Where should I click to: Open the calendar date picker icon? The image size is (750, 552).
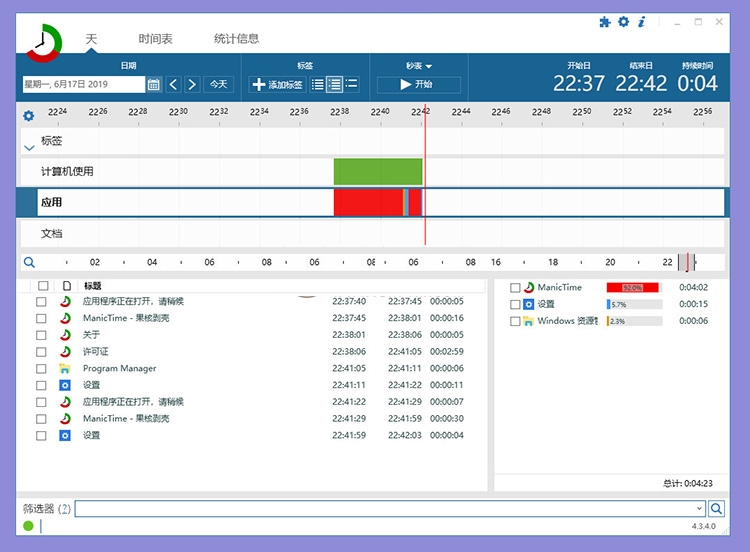[x=154, y=85]
